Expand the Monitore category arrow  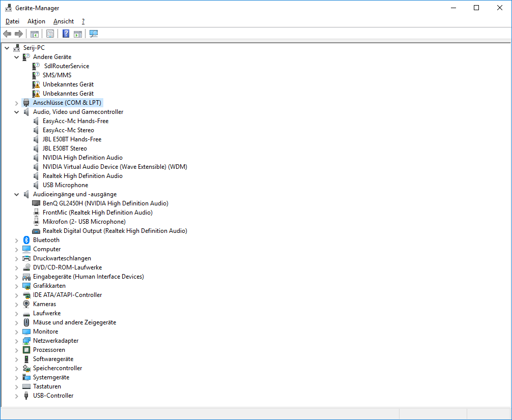point(17,332)
